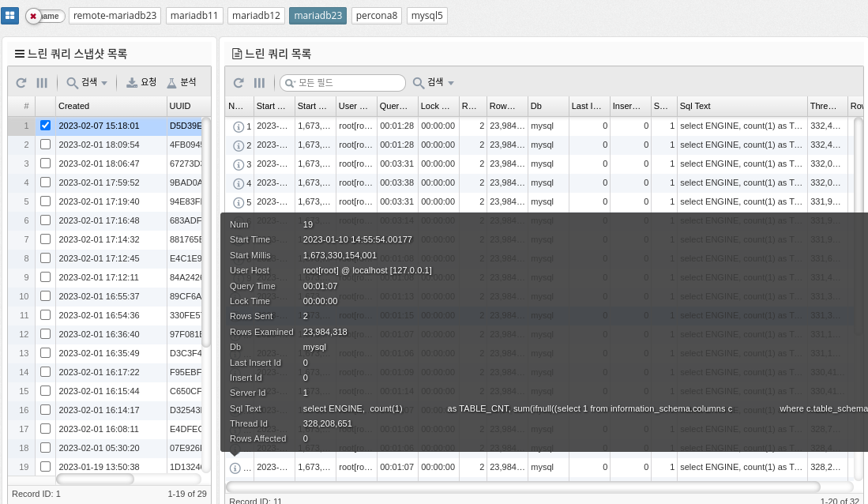Open search field options magnifier dropdown
Viewport: 868px width, 504px height.
click(x=290, y=83)
